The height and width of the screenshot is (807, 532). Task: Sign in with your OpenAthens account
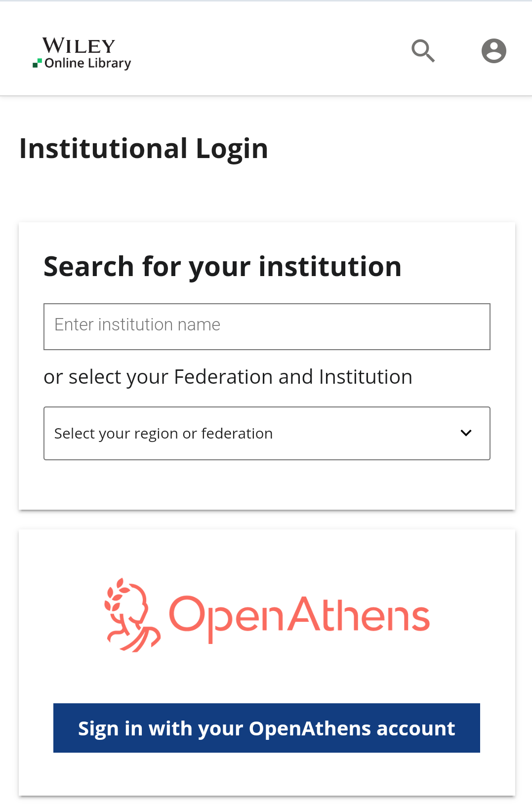tap(267, 728)
